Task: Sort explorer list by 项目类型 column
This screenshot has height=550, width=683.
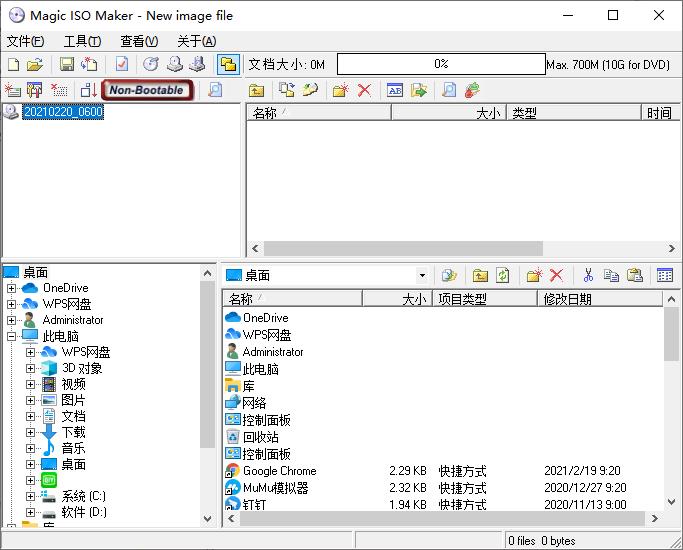Action: (x=484, y=299)
